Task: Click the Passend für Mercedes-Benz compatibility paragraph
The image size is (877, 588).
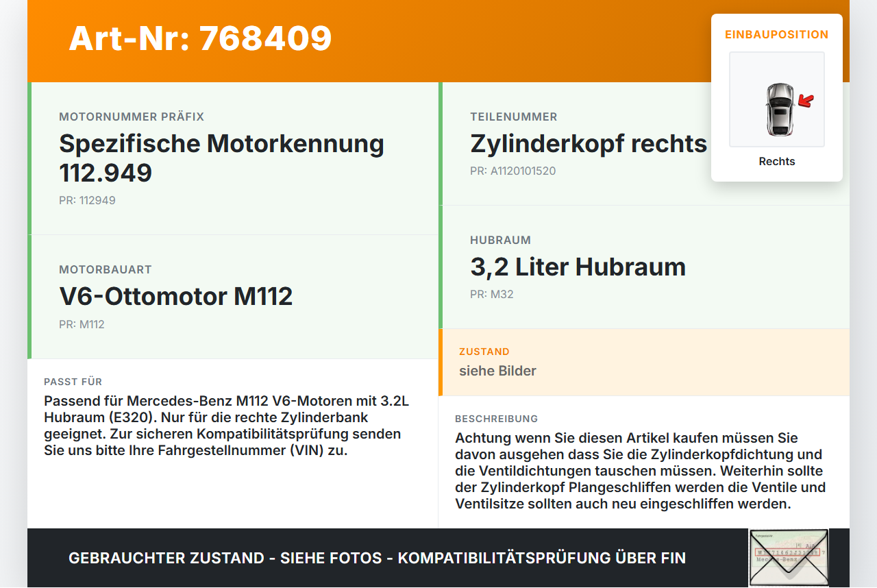Action: point(227,426)
